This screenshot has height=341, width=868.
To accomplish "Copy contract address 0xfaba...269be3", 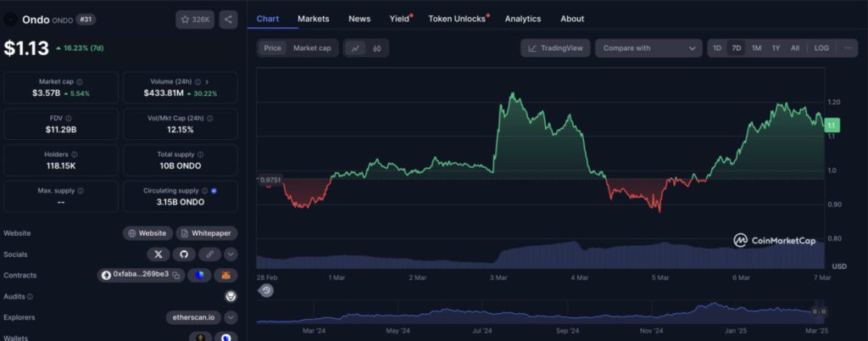I will (x=176, y=275).
